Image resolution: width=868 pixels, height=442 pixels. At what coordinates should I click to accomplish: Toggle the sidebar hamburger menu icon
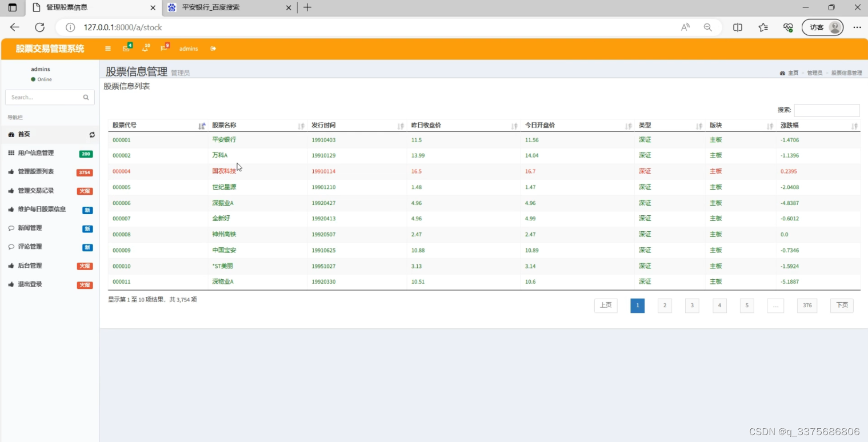(x=108, y=49)
